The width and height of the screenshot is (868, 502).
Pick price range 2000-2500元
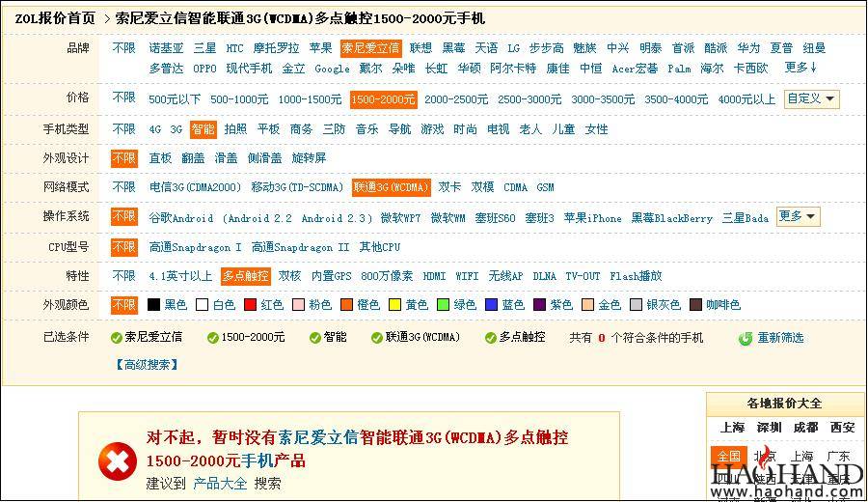(456, 99)
